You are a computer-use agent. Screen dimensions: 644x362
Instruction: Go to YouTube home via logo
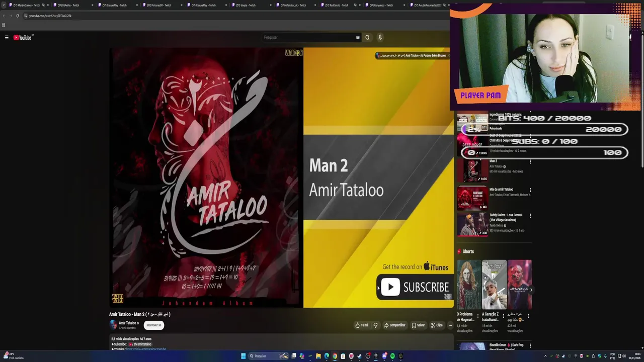click(23, 37)
